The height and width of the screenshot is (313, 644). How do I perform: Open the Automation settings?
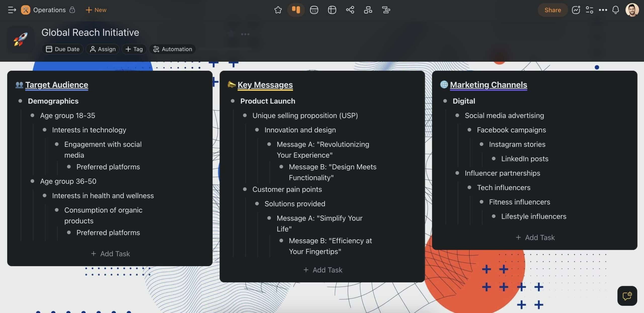(x=173, y=49)
